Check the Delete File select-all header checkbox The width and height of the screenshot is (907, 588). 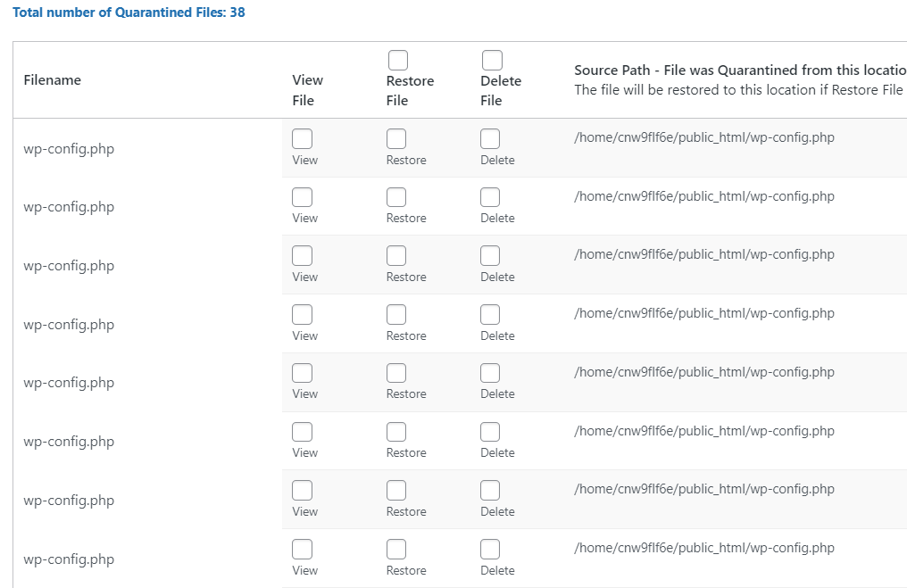tap(491, 60)
